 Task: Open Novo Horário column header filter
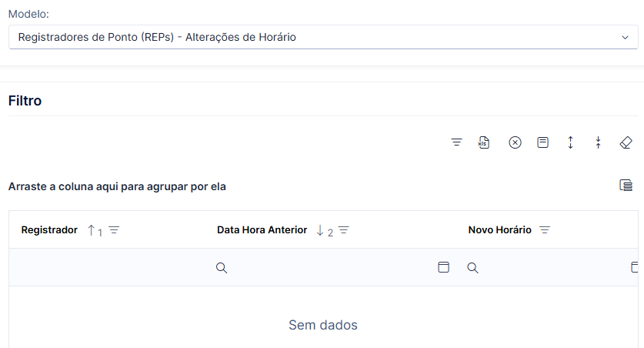545,230
